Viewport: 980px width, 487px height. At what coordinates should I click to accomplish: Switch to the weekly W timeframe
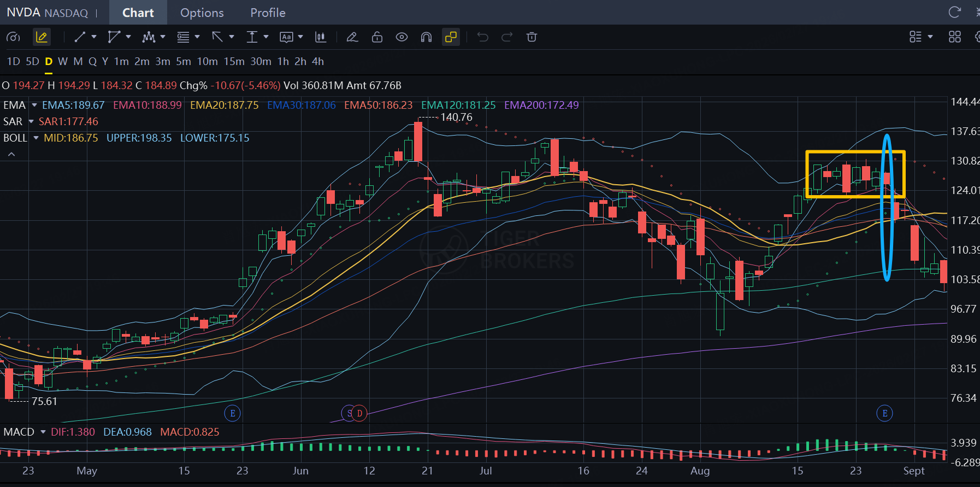63,61
